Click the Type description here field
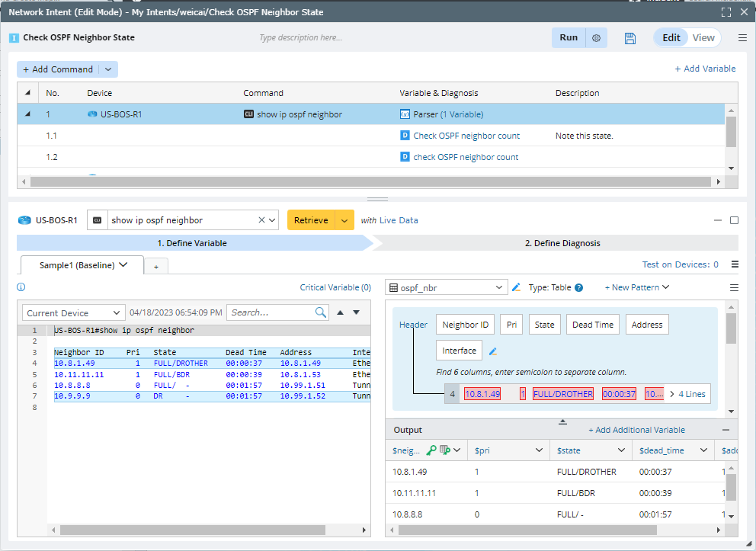Viewport: 756px width, 551px height. [x=300, y=38]
